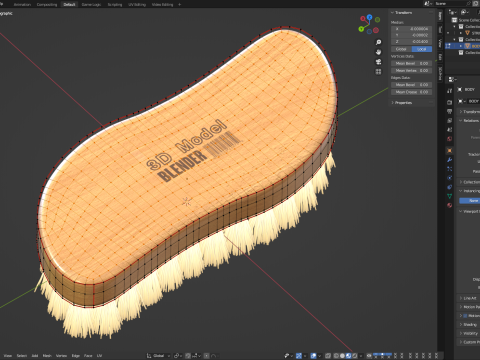The image size is (480, 360).
Task: Toggle viewport overlays button
Action: tap(313, 356)
